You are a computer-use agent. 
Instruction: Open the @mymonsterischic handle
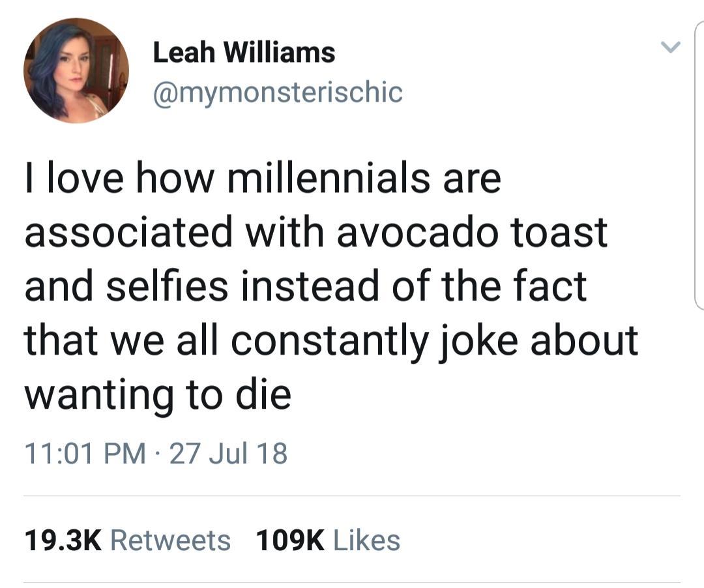[277, 92]
